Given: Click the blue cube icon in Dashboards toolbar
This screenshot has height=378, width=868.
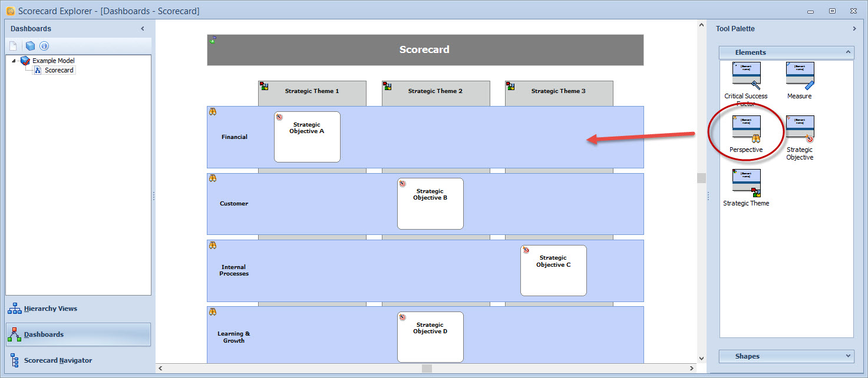Looking at the screenshot, I should (x=30, y=46).
